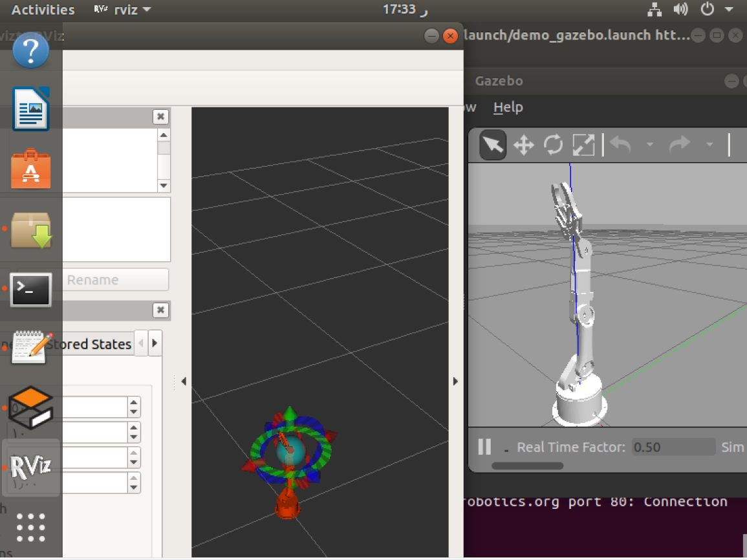
Task: Open Ubuntu Software from dock
Action: coord(31,169)
